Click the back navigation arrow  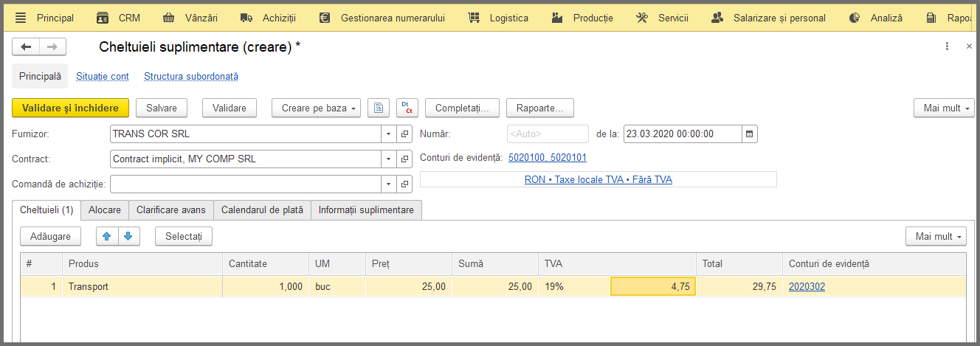point(26,47)
